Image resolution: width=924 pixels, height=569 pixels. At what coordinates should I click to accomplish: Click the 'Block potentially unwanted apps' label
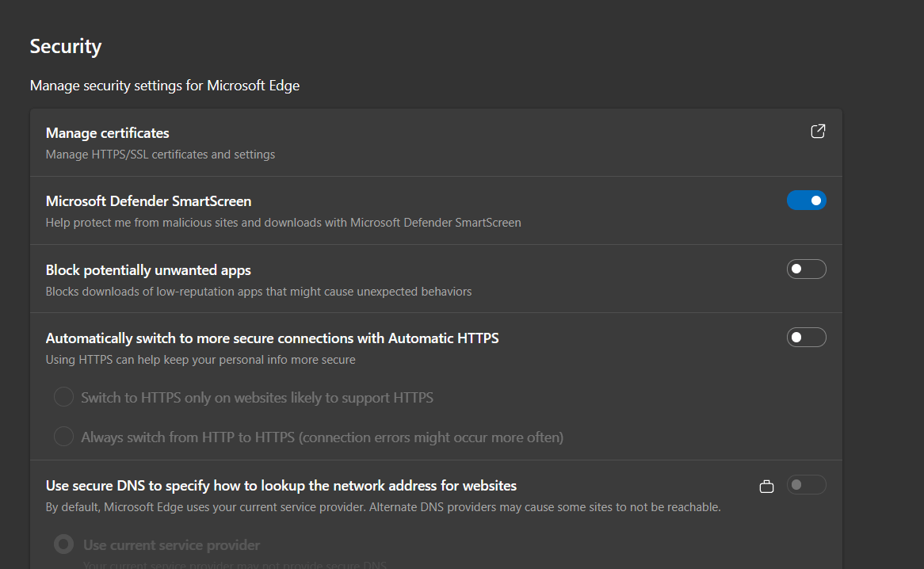coord(148,270)
